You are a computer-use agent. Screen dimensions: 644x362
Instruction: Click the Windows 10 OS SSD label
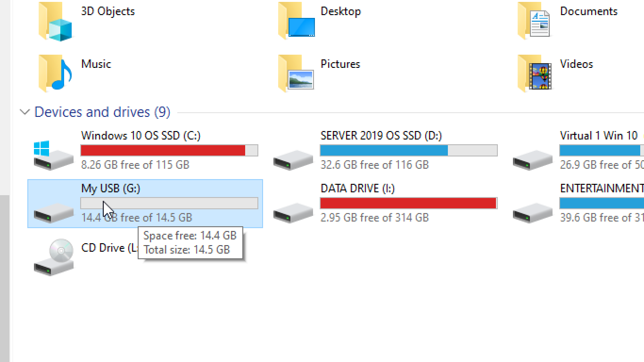pyautogui.click(x=140, y=135)
